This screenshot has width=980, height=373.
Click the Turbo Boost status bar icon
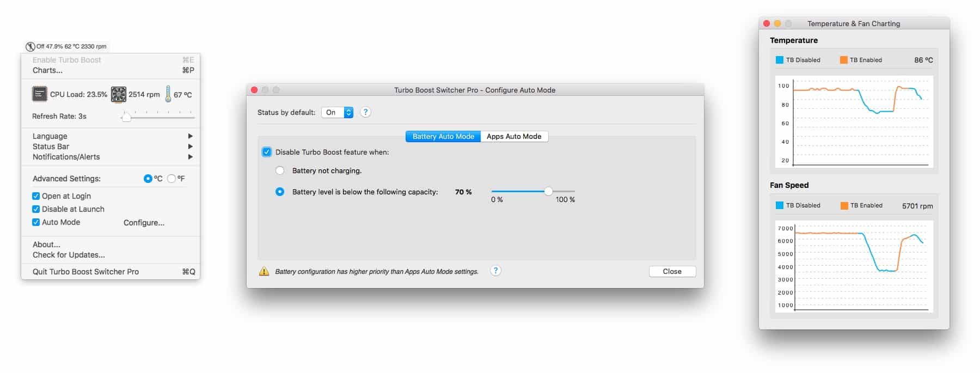pyautogui.click(x=30, y=46)
